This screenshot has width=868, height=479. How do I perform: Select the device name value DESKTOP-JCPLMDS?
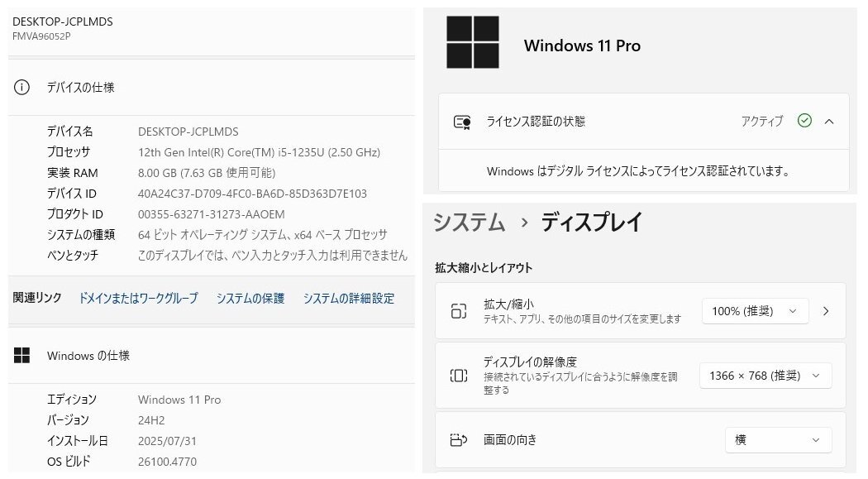tap(188, 132)
